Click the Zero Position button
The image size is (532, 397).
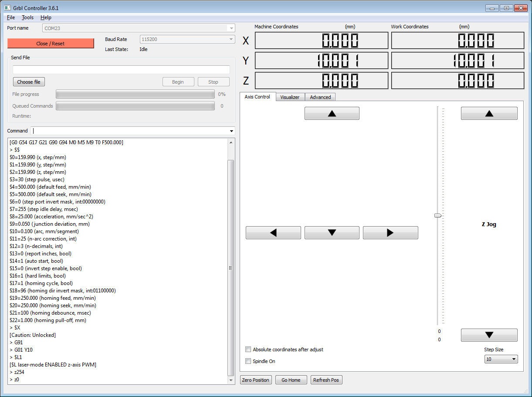(256, 380)
